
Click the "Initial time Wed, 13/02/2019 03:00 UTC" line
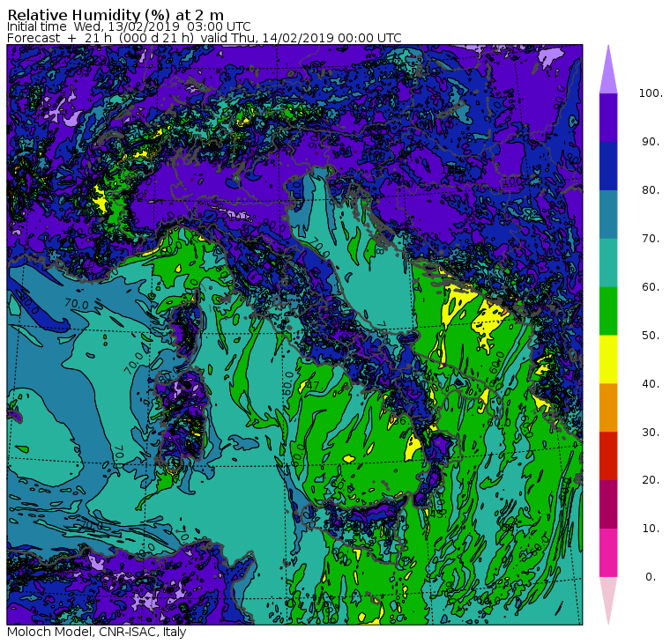(x=129, y=26)
